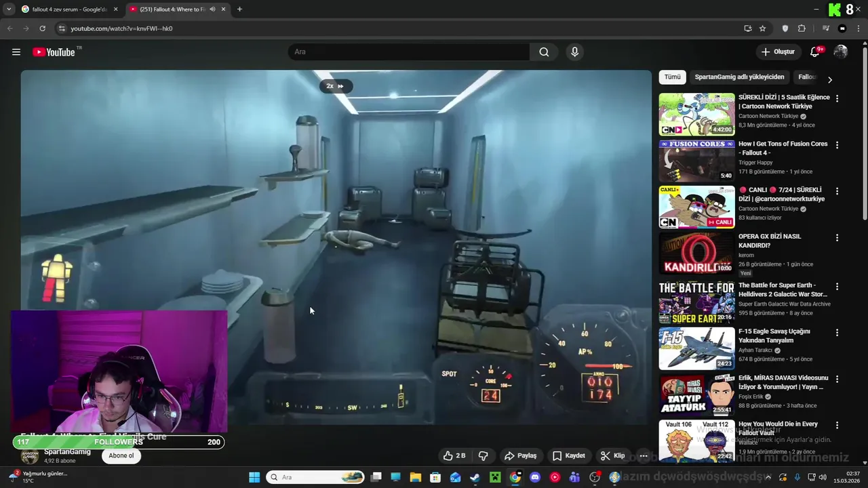Open File Explorer from taskbar
The image size is (868, 488).
[416, 477]
